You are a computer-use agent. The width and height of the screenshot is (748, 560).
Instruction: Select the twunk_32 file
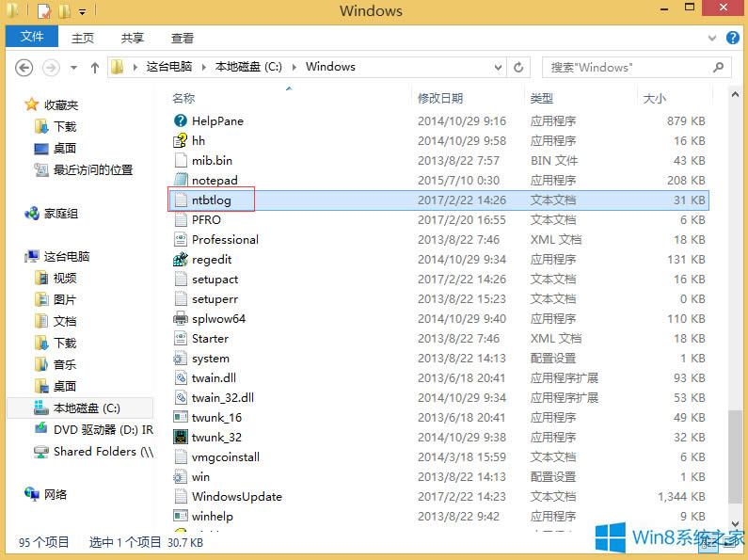[215, 437]
